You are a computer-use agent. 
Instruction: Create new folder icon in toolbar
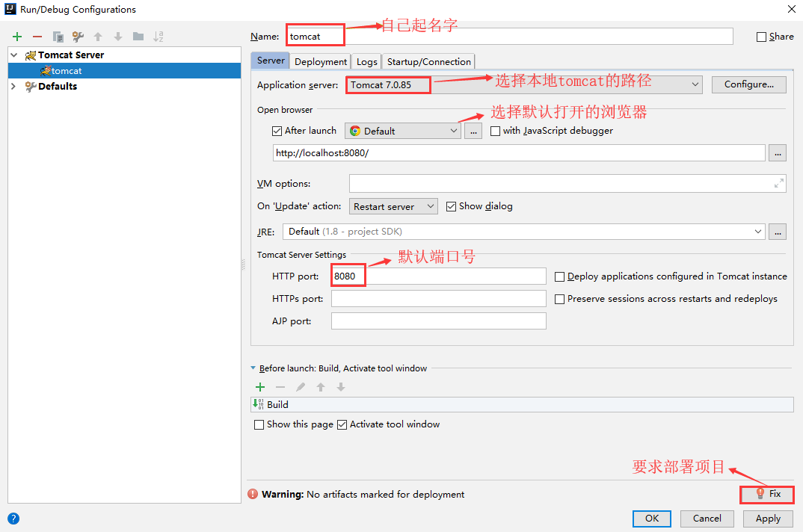138,37
